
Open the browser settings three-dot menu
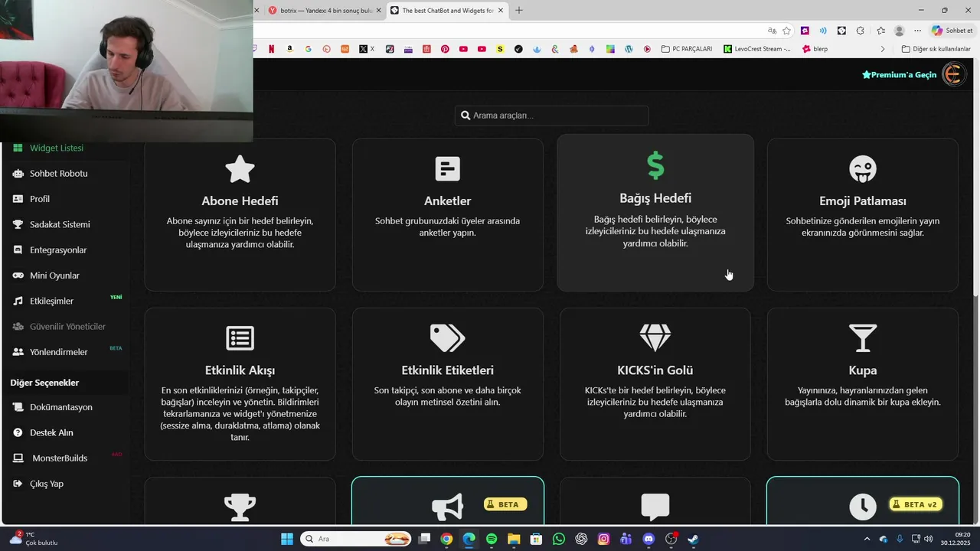tap(917, 31)
